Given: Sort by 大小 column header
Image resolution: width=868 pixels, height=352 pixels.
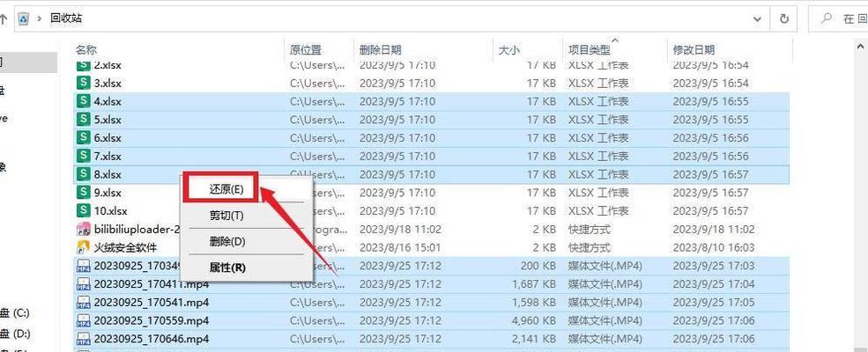Looking at the screenshot, I should pyautogui.click(x=509, y=50).
